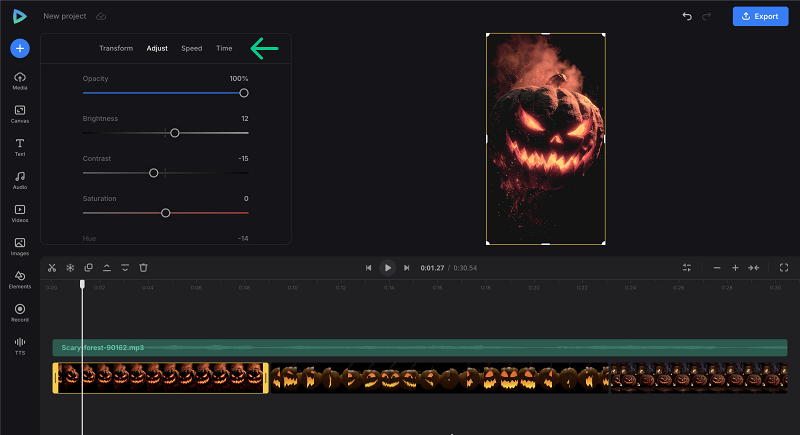Open the Videos sidebar panel

click(20, 214)
